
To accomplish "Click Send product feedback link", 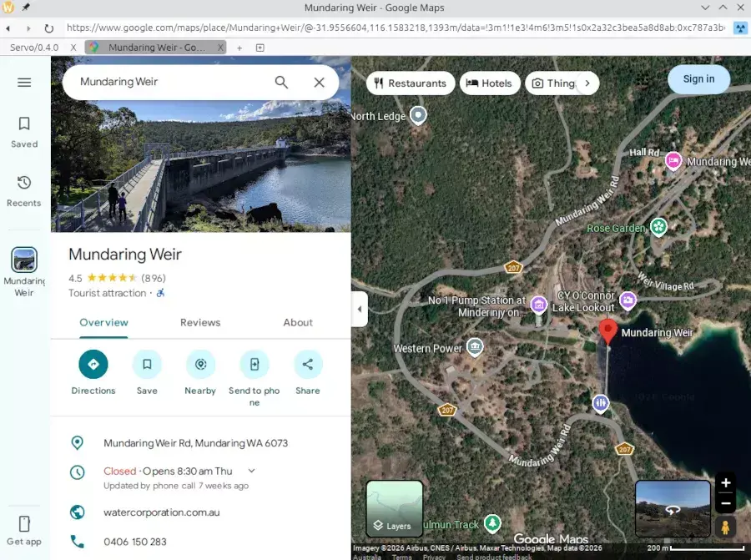I will click(494, 557).
